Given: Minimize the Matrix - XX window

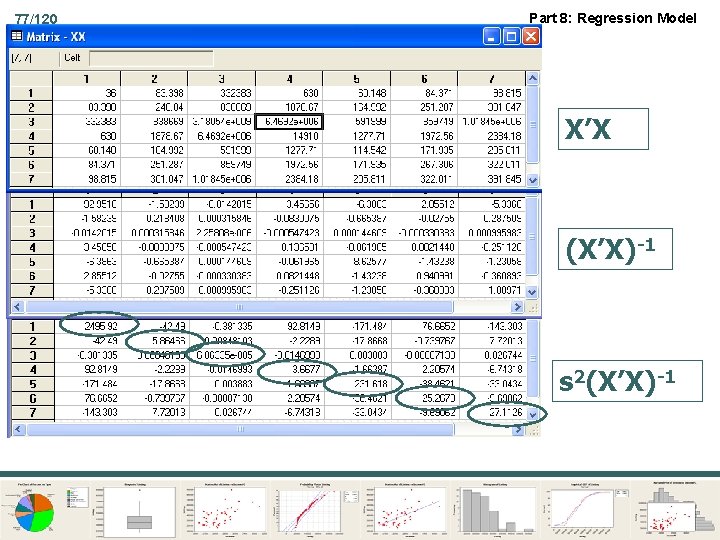Looking at the screenshot, I should (x=491, y=36).
